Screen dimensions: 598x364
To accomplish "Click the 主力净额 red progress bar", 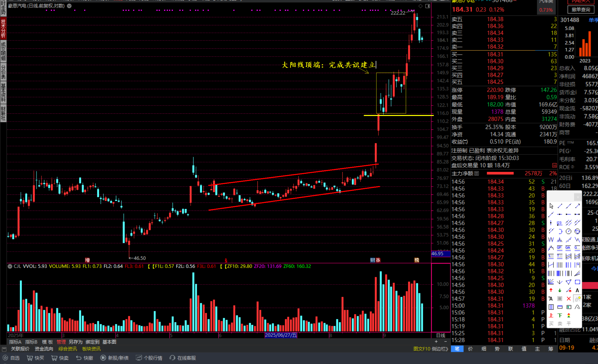I will tap(500, 174).
